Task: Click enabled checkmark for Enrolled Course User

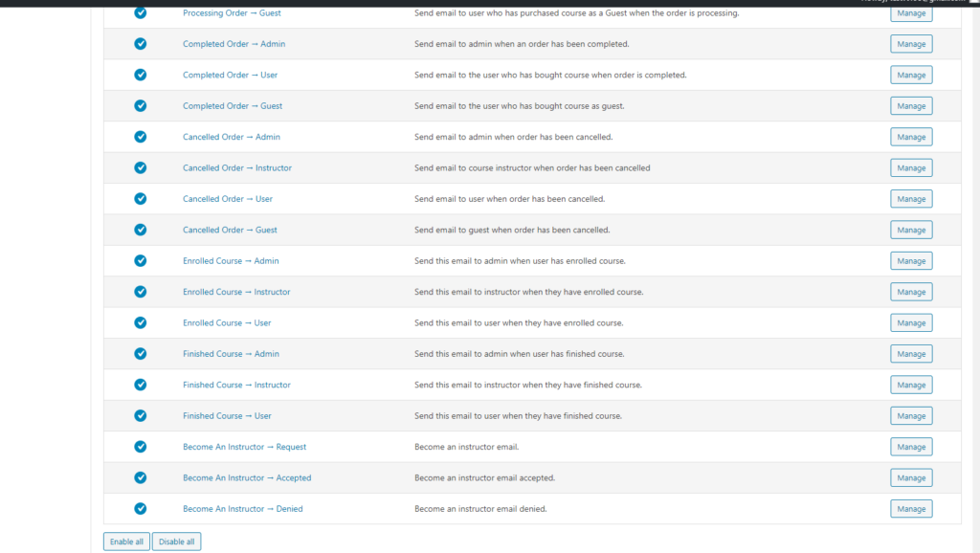Action: pos(141,322)
